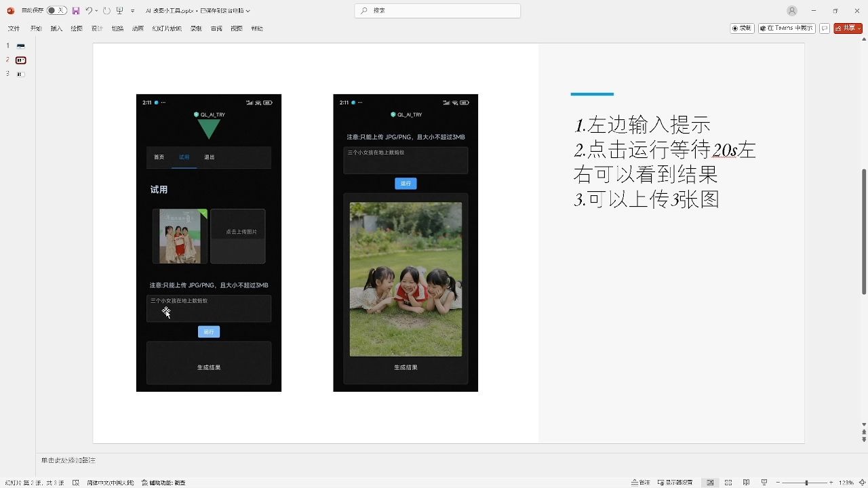Open the 文件 menu
This screenshot has width=868, height=488.
tap(14, 28)
